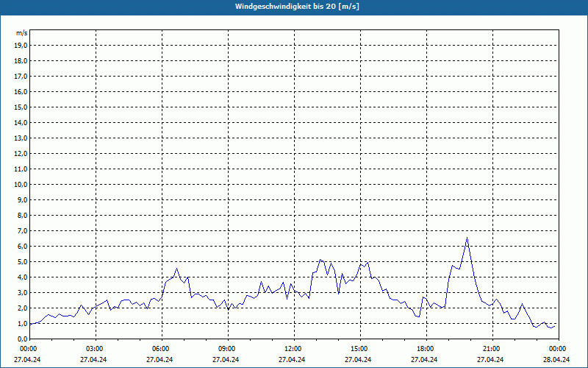
Task: Click the 15,0 y-axis tick label
Action: pyautogui.click(x=21, y=107)
